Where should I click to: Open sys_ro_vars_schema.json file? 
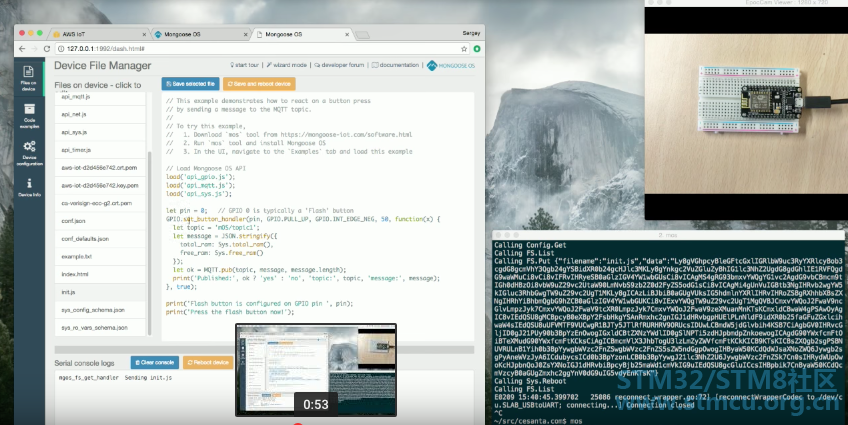100,328
